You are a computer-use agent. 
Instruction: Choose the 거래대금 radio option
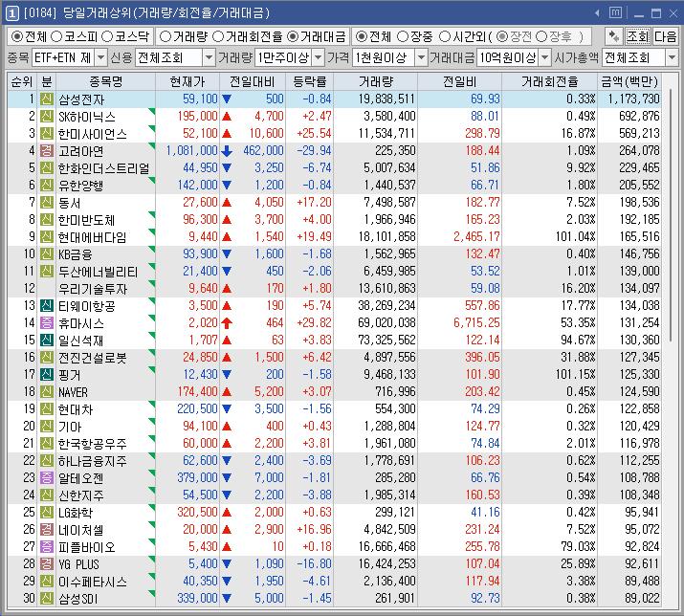pos(293,36)
